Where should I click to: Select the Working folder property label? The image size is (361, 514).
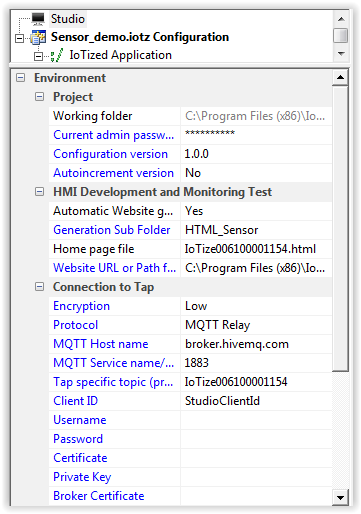tap(93, 116)
